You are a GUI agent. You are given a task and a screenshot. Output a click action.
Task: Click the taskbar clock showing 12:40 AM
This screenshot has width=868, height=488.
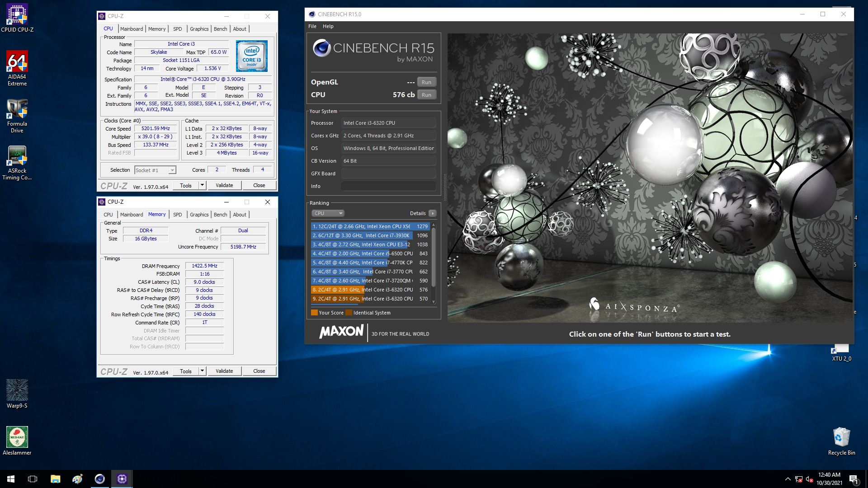829,479
